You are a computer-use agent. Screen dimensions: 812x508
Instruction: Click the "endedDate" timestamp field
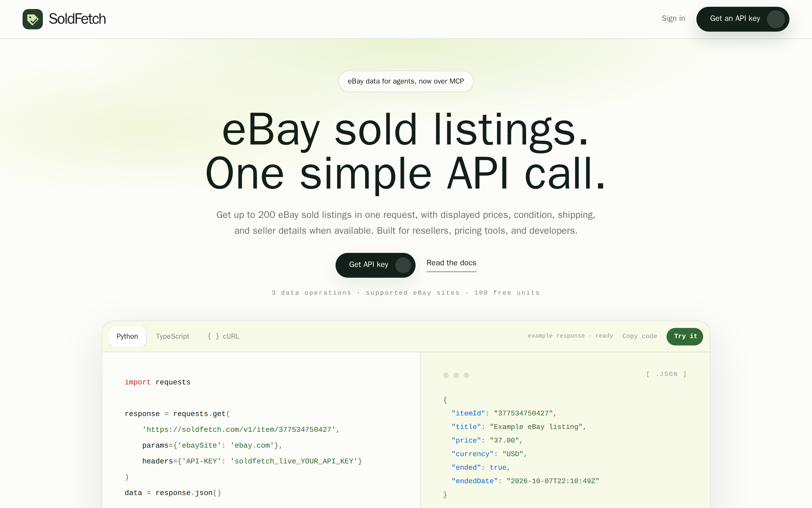coord(525,481)
